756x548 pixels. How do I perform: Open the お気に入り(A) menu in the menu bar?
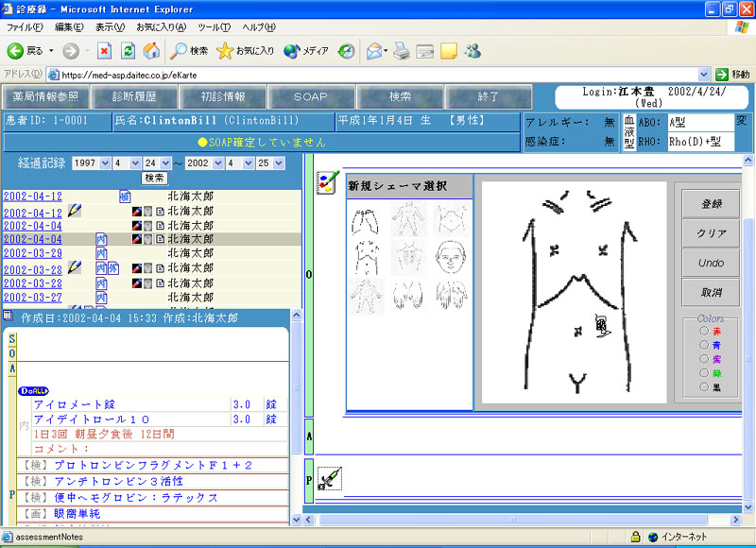point(161,27)
